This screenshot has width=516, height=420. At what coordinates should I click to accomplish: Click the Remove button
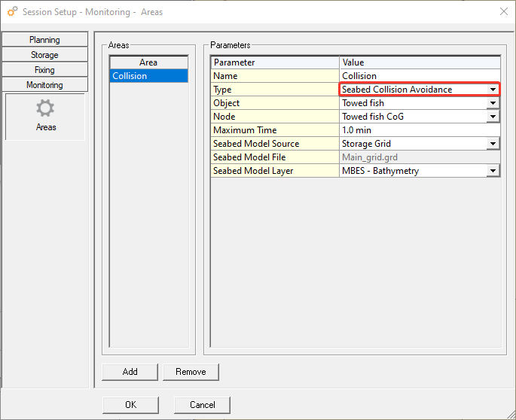pyautogui.click(x=191, y=372)
